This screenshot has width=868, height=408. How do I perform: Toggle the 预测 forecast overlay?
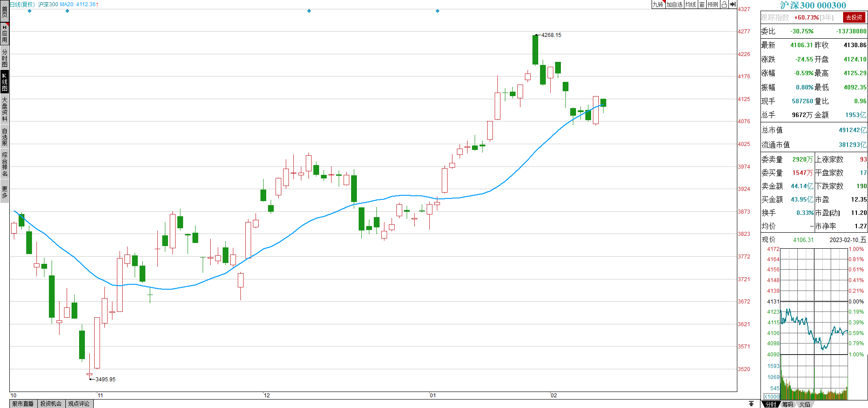point(713,4)
